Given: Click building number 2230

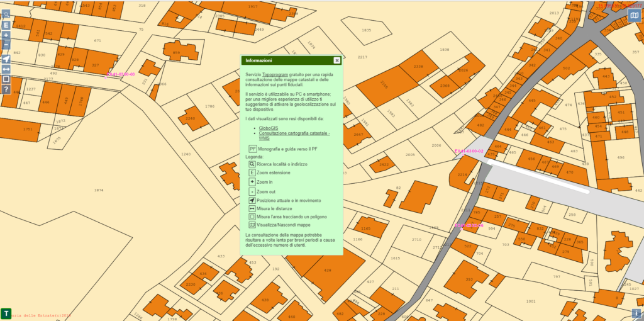Looking at the screenshot, I should pos(191,284).
